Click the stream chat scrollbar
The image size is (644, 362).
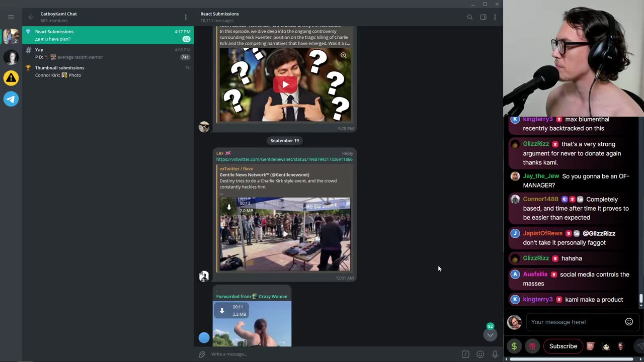point(641,299)
